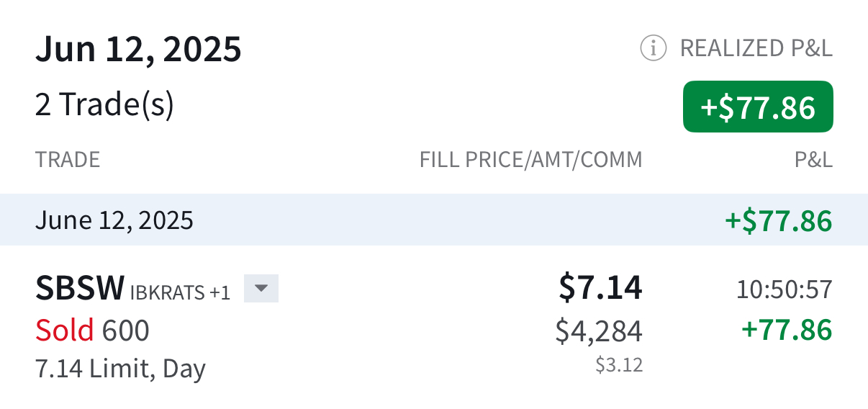The width and height of the screenshot is (868, 409).
Task: Click the green +$77.86 realized P&L badge
Action: 758,107
